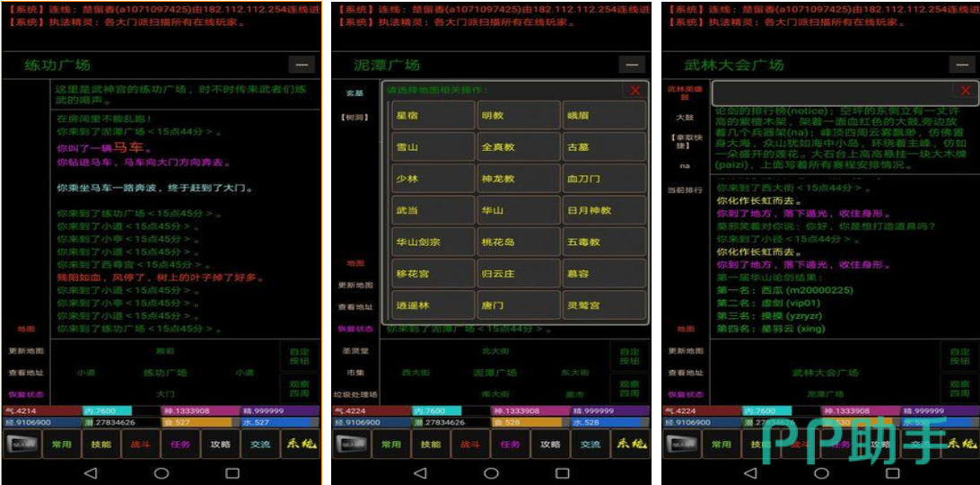
Task: Choose 桃花岛 from the map popup
Action: click(518, 242)
